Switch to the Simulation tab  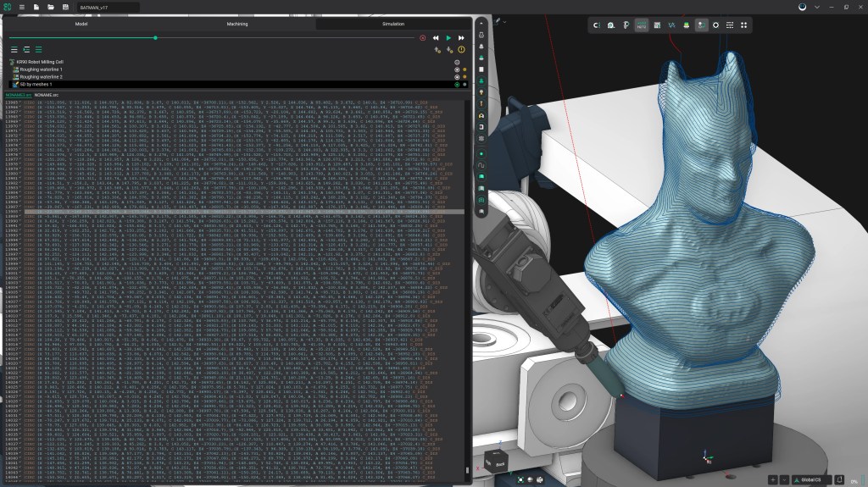[x=393, y=24]
